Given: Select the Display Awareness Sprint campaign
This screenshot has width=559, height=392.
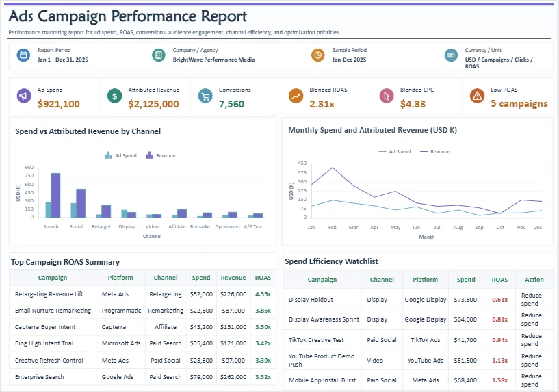Looking at the screenshot, I should pyautogui.click(x=324, y=319).
